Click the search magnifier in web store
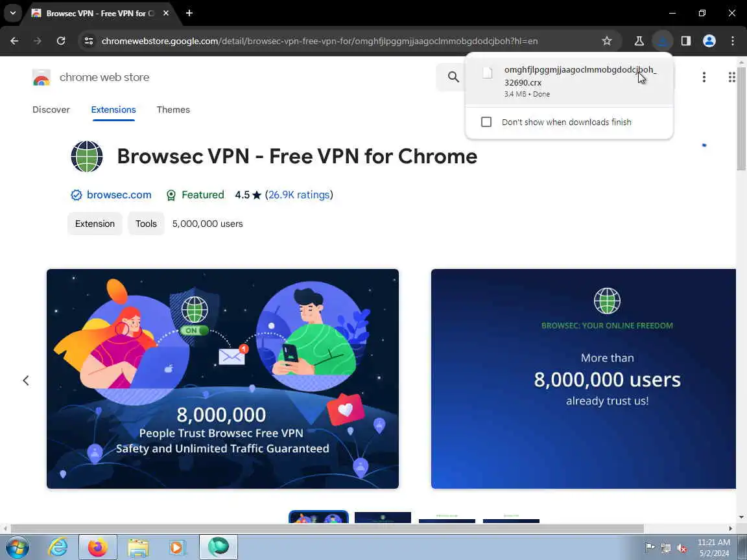This screenshot has height=560, width=747. point(453,76)
